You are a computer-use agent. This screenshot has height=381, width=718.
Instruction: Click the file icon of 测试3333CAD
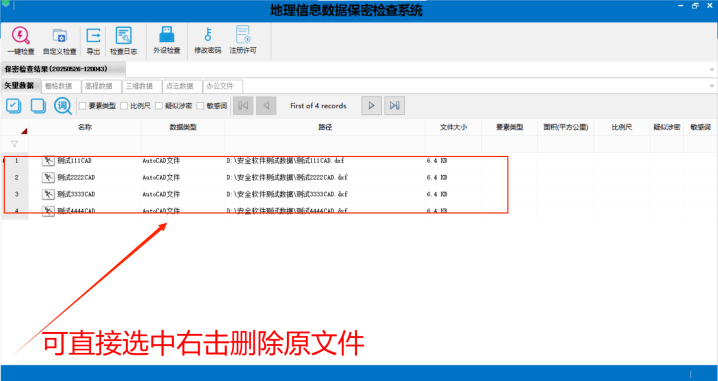[48, 194]
